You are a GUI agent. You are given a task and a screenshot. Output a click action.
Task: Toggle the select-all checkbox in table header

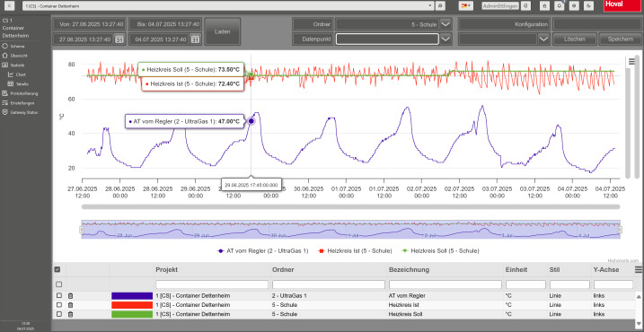click(x=57, y=269)
